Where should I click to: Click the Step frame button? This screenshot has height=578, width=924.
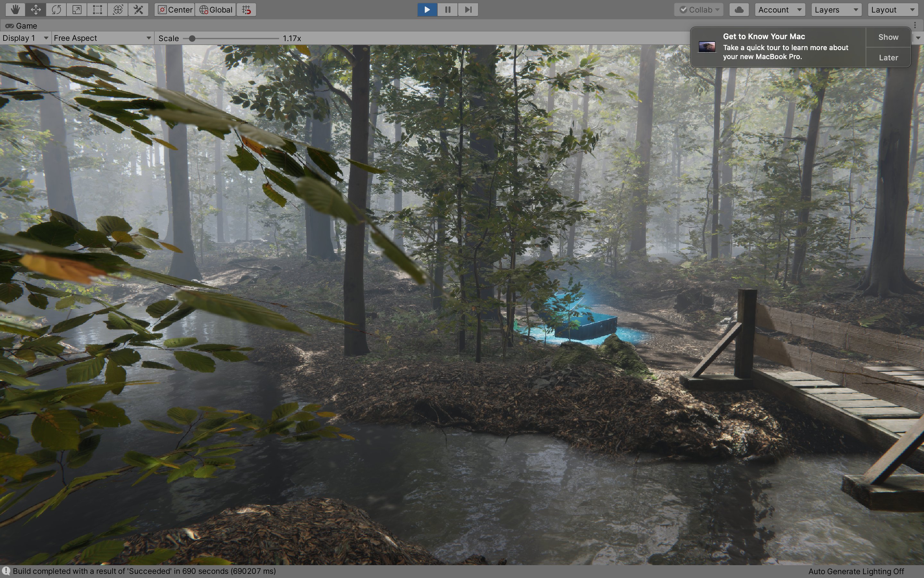(x=468, y=10)
